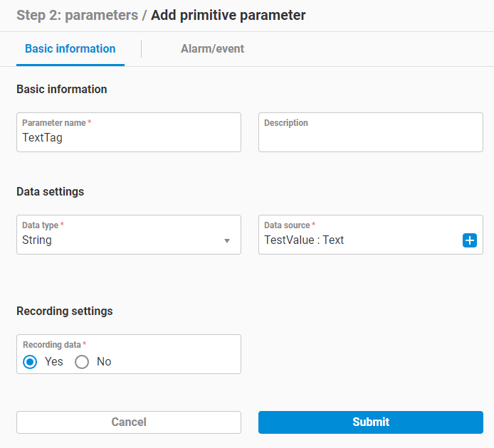Screen dimensions: 494x448
Task: Click the blue plus icon in Data source
Action: pos(470,240)
